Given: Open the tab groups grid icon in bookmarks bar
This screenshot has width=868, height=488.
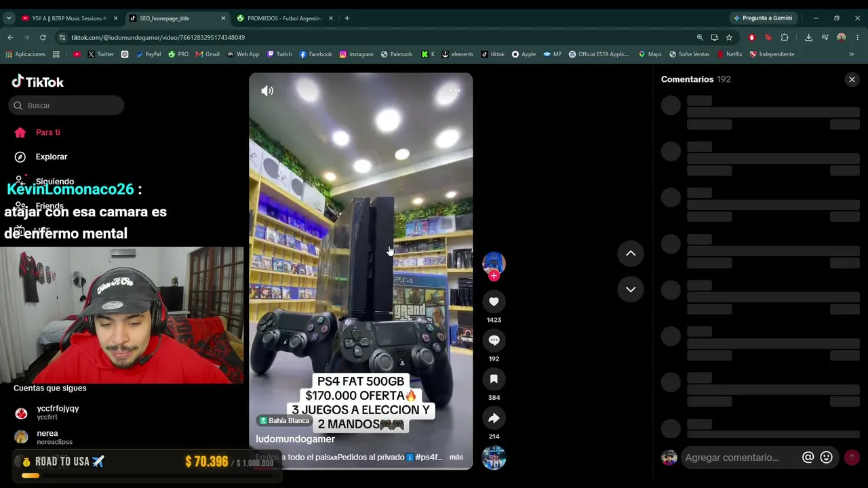Looking at the screenshot, I should click(x=56, y=54).
